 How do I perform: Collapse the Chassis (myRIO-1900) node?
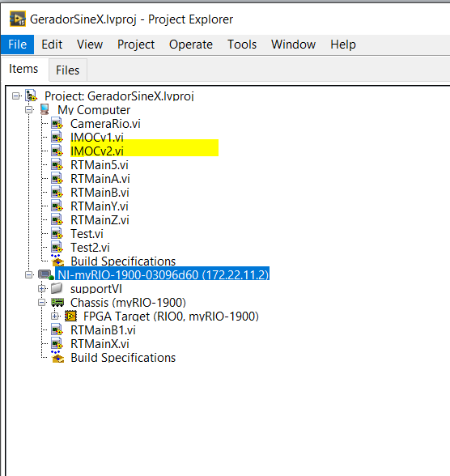click(x=42, y=303)
